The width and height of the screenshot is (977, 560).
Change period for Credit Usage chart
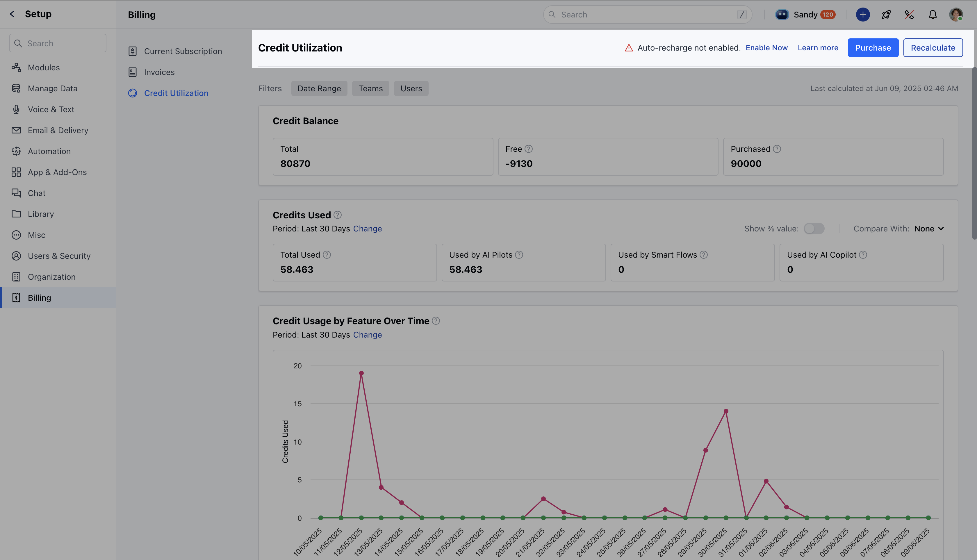coord(367,335)
